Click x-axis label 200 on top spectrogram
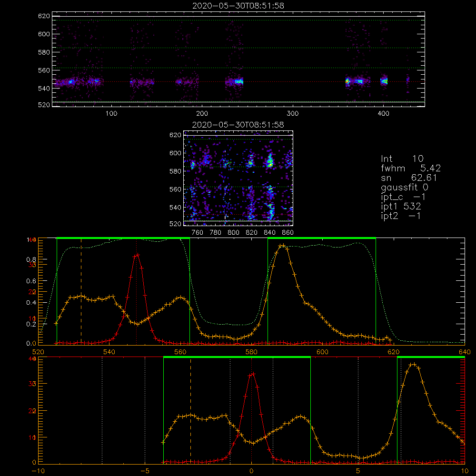Viewport: 476px width, 476px height. pos(202,114)
